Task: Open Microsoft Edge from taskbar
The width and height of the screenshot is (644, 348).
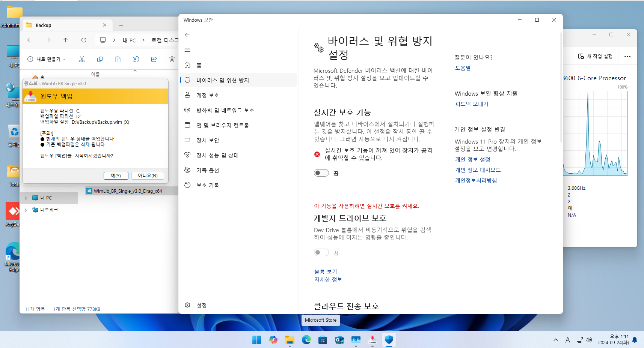Action: coord(306,340)
